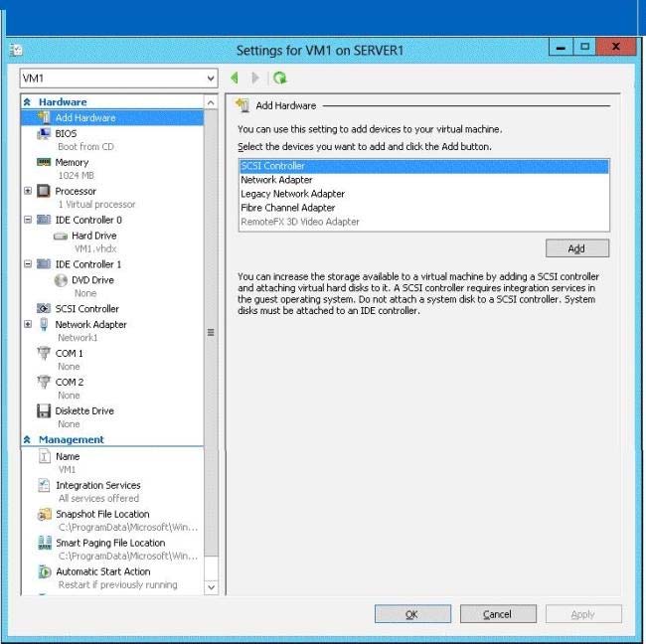Collapse the IDE Controller 0 node
Screen dimensions: 646x644
28,220
